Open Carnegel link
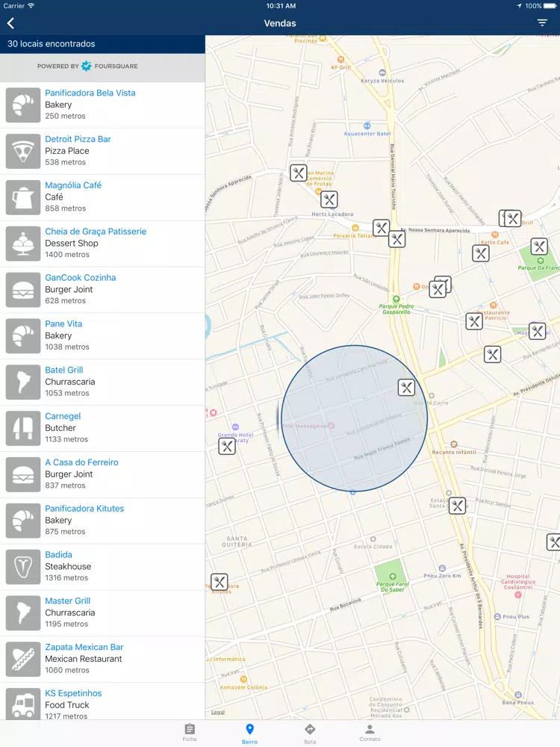The image size is (560, 747). pyautogui.click(x=63, y=416)
